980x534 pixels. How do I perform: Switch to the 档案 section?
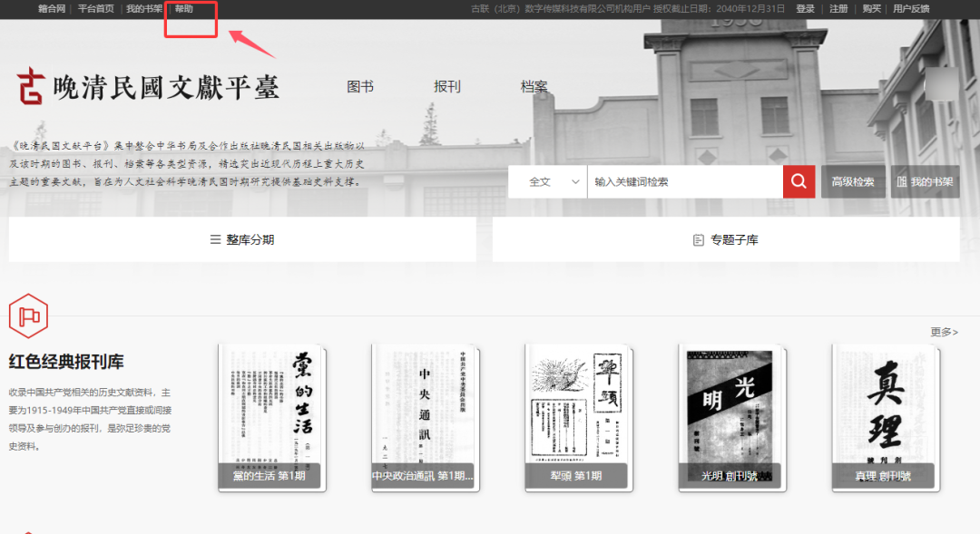pyautogui.click(x=534, y=87)
